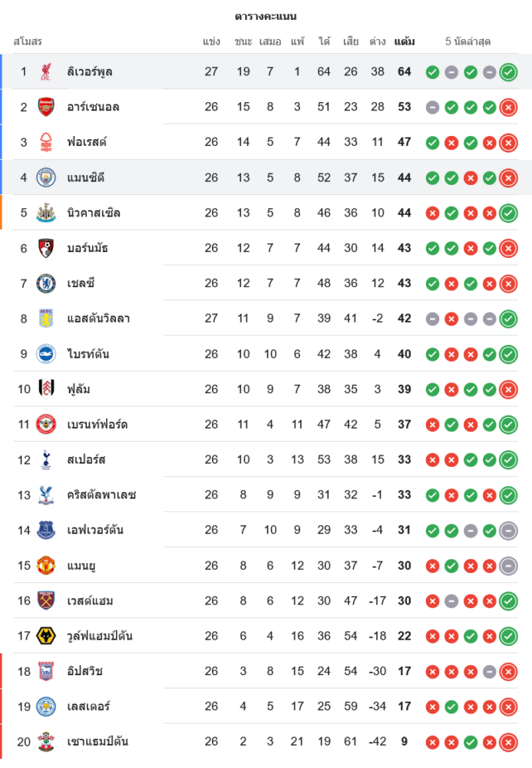
Task: Open the คริสตัลพาเลซ team link
Action: tap(101, 495)
